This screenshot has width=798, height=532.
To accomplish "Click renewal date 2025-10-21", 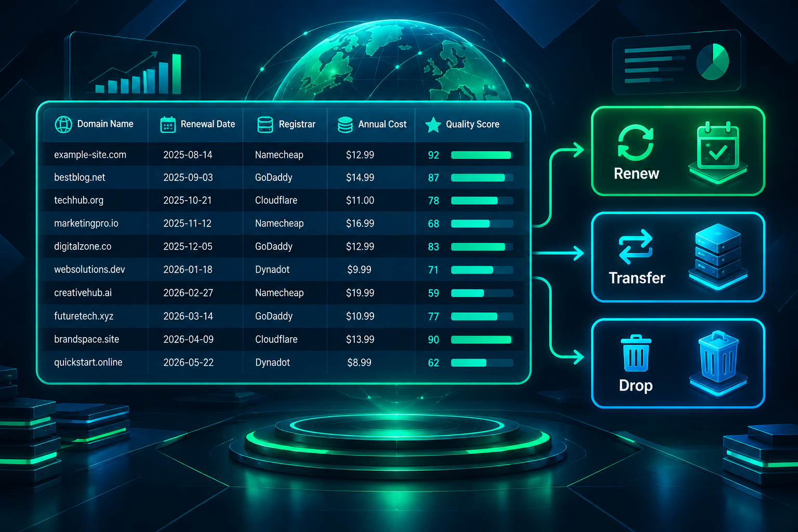I will (x=188, y=201).
